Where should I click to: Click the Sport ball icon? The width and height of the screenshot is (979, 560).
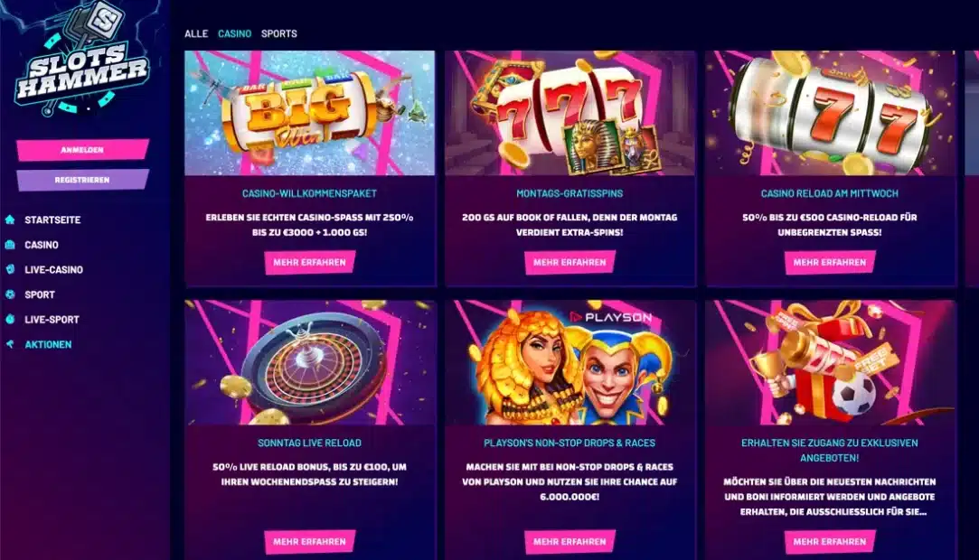(10, 294)
